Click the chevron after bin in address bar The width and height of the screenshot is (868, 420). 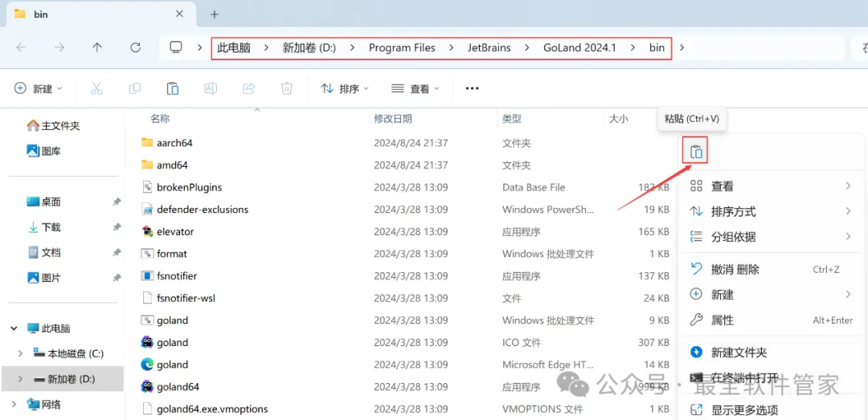pyautogui.click(x=682, y=47)
